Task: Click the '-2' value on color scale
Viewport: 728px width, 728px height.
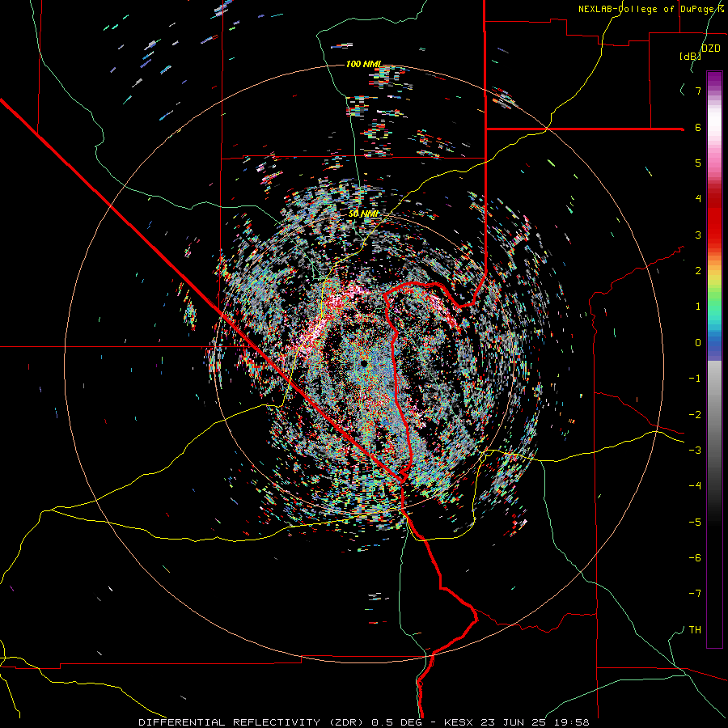Action: point(695,415)
